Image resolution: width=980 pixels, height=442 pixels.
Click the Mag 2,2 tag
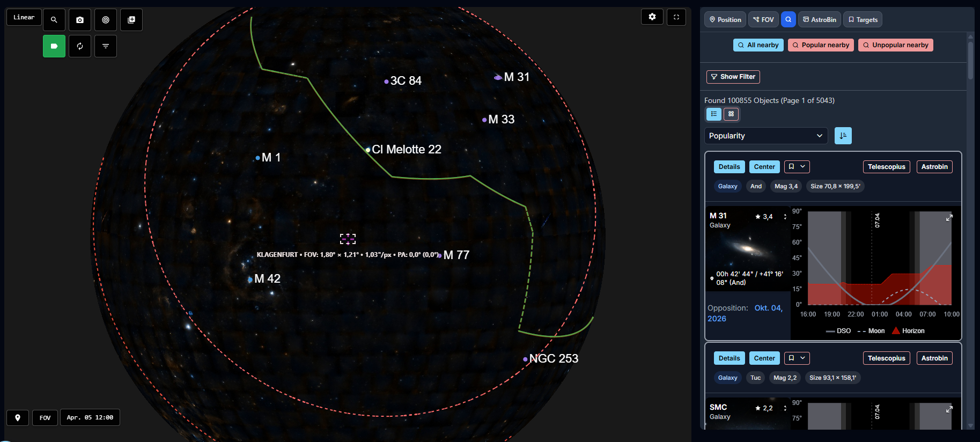[785, 378]
